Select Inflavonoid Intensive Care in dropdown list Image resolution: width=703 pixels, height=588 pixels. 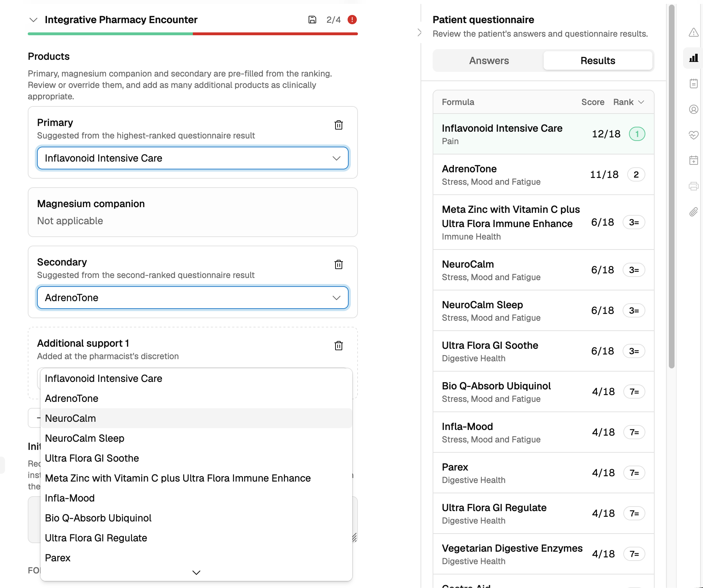pos(196,378)
